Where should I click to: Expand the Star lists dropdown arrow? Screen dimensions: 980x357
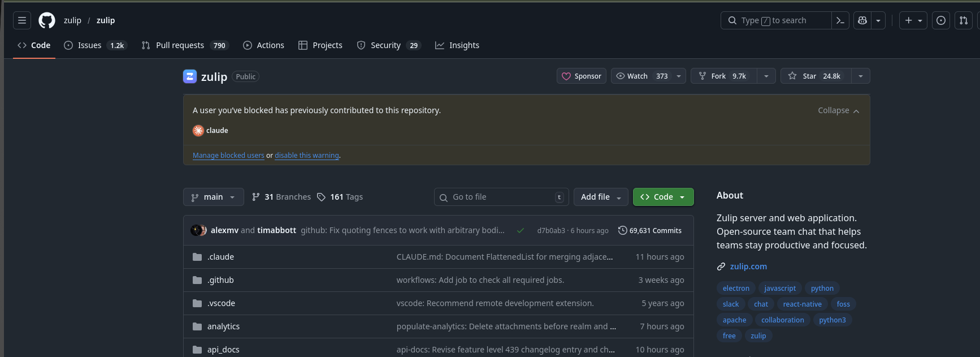[x=861, y=76]
